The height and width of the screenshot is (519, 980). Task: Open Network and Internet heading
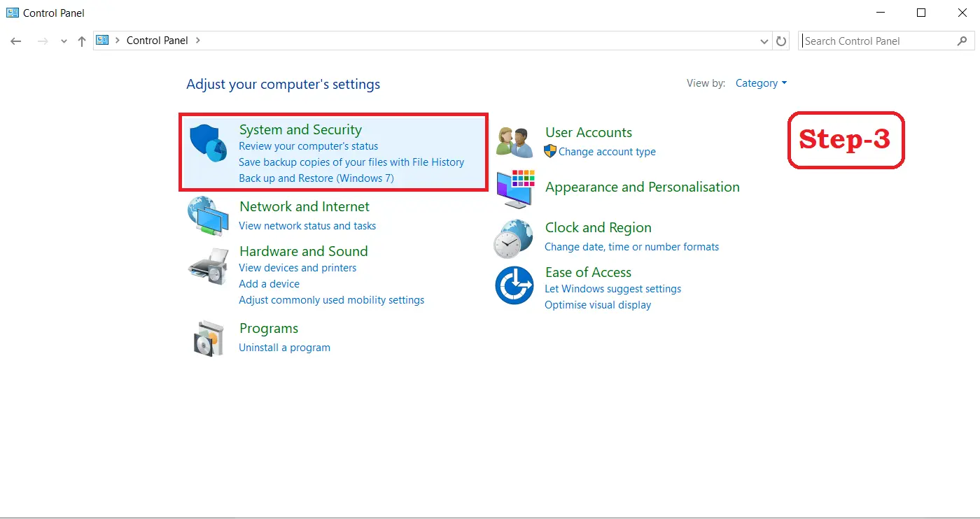[304, 206]
